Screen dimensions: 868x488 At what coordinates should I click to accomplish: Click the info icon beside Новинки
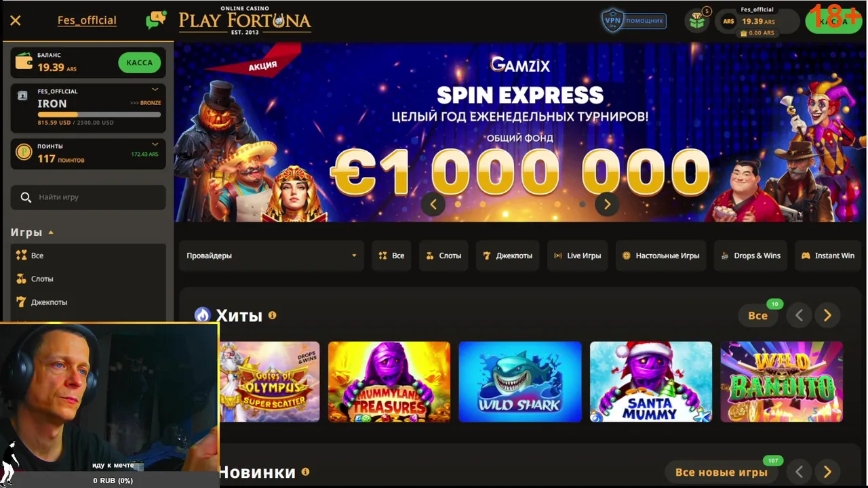coord(305,472)
